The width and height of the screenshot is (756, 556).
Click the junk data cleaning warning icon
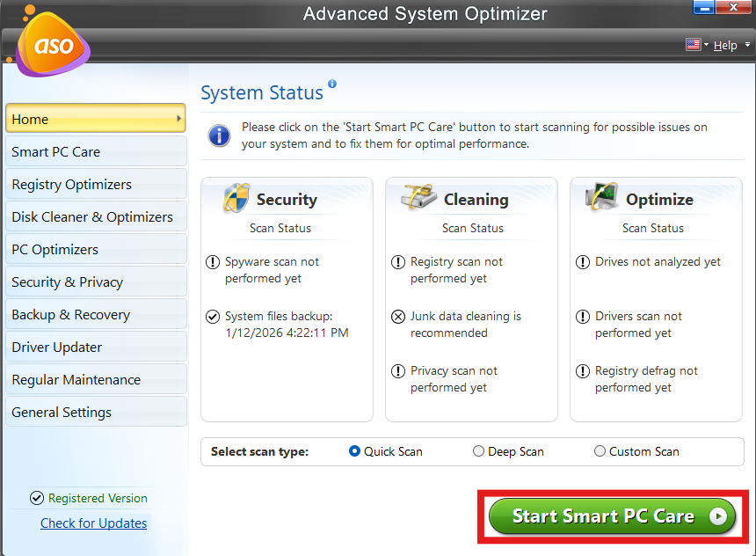click(x=397, y=317)
